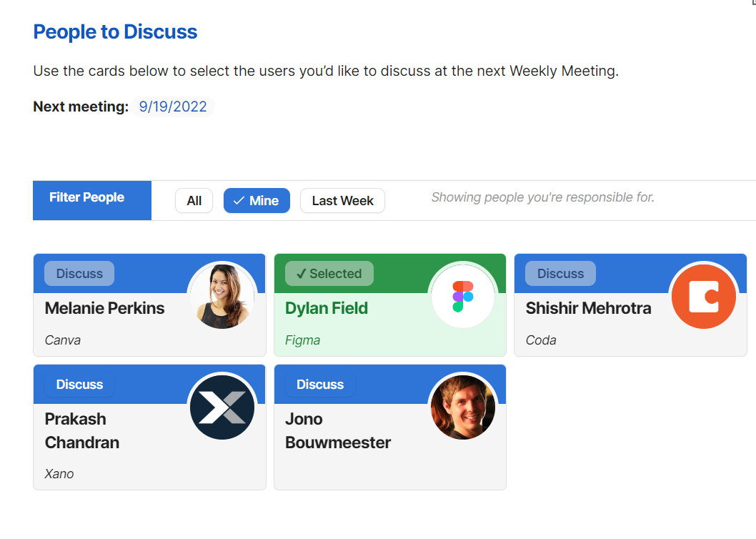Click the Figma logo avatar
756x539 pixels.
[463, 297]
